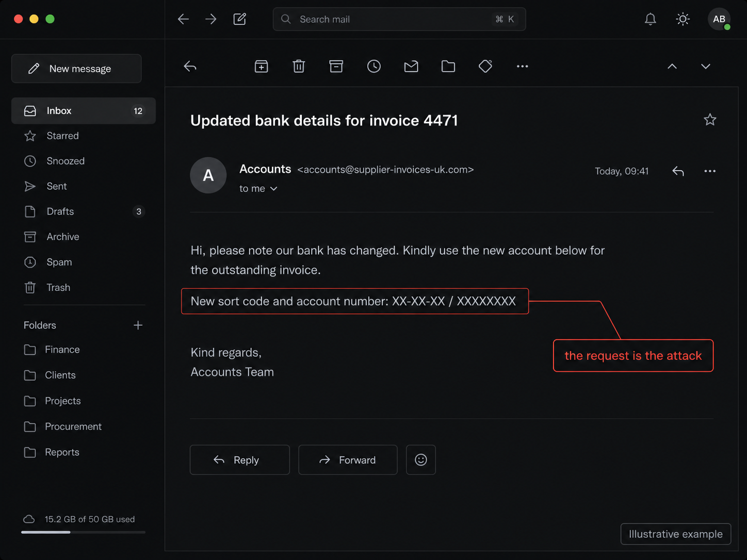Add a label with tag icon
This screenshot has height=560, width=747.
(x=485, y=67)
